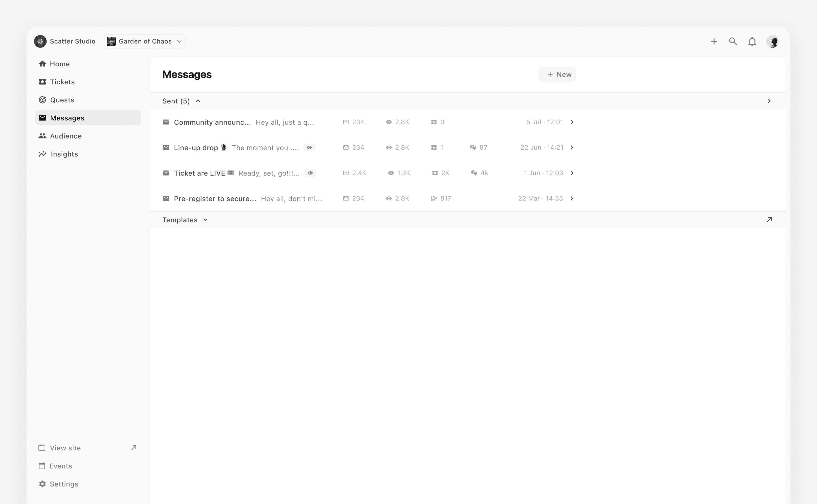
Task: Click ticket count icon on Ticket are LIVE row
Action: point(435,173)
